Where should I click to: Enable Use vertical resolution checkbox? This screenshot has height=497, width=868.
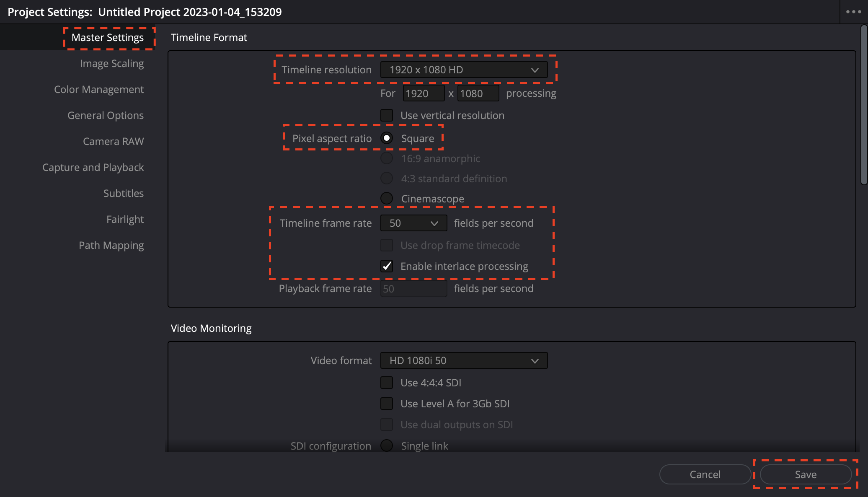387,115
